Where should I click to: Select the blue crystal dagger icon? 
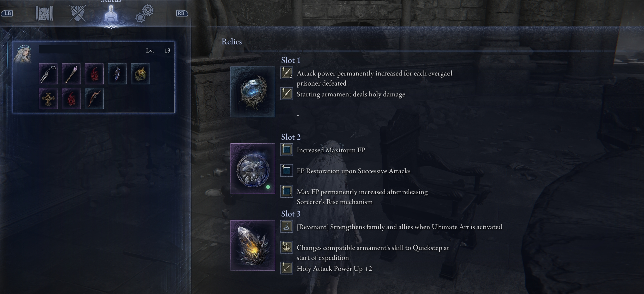click(x=117, y=74)
